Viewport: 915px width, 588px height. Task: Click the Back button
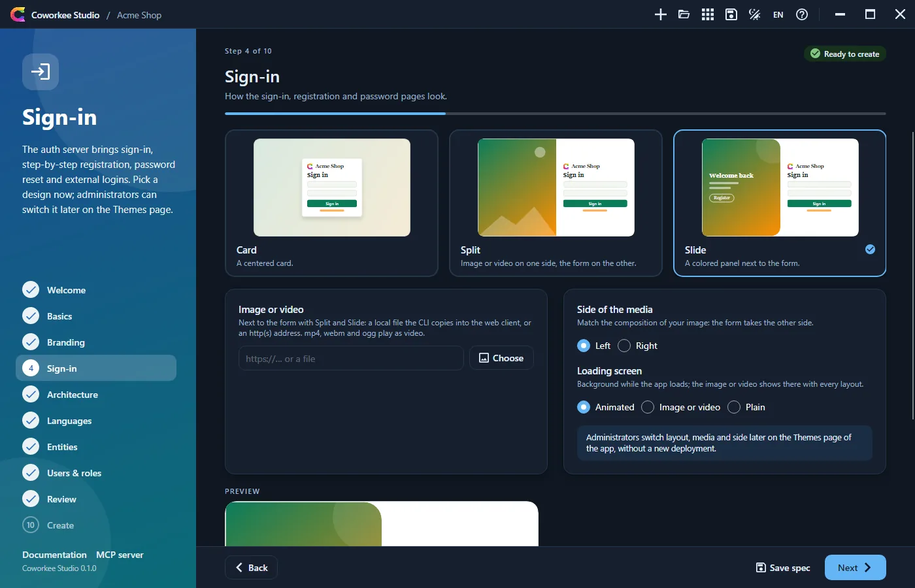[251, 567]
